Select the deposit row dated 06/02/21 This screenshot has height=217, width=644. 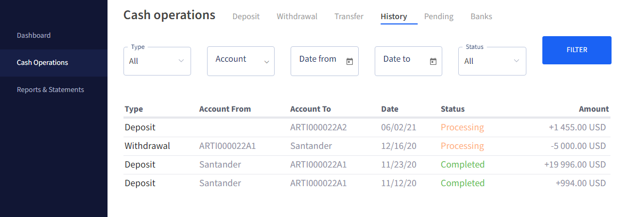[x=367, y=128]
